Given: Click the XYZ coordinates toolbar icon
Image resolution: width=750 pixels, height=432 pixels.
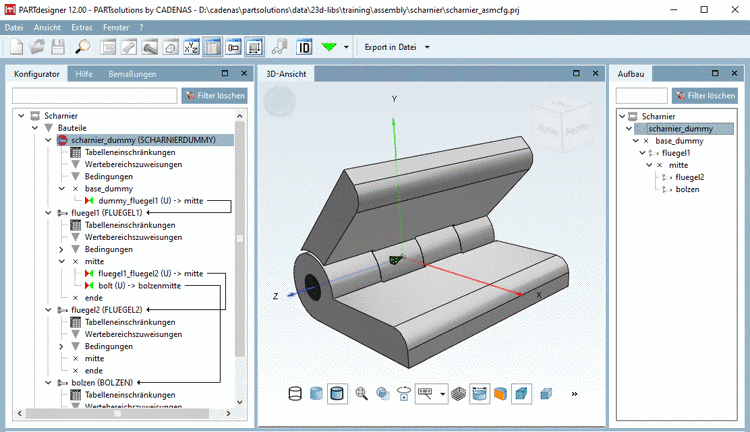Looking at the screenshot, I should [x=191, y=47].
